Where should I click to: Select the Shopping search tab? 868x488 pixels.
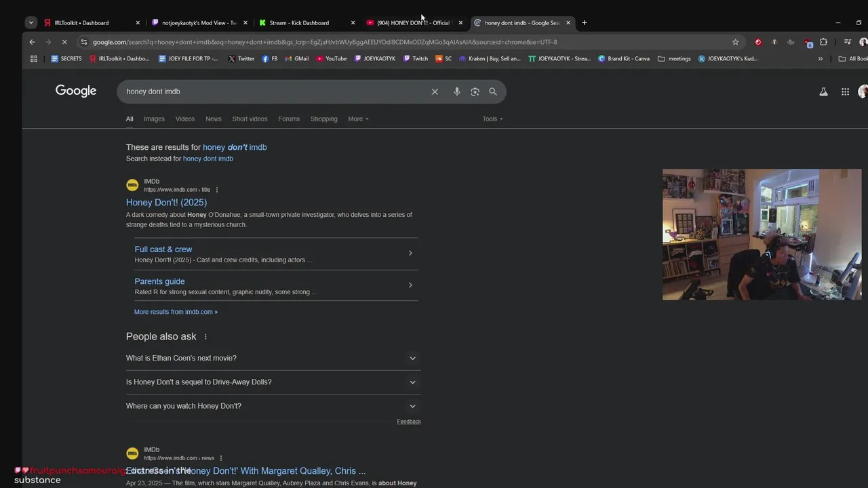[x=324, y=119]
